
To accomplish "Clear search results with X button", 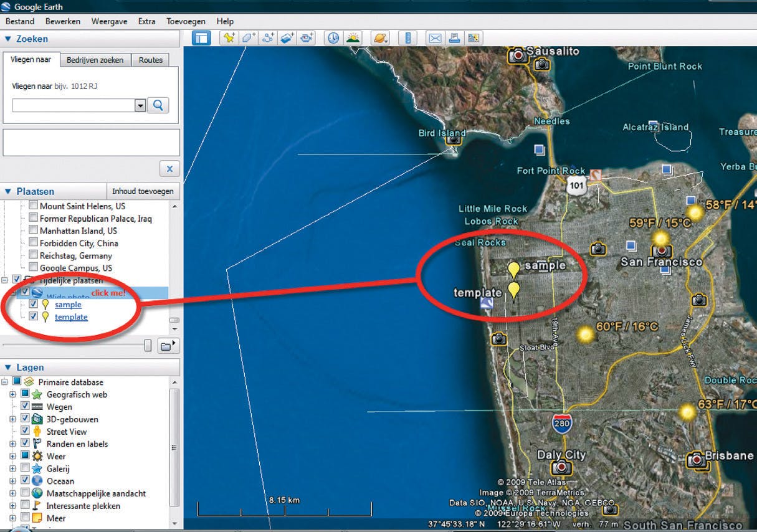I will pyautogui.click(x=169, y=168).
